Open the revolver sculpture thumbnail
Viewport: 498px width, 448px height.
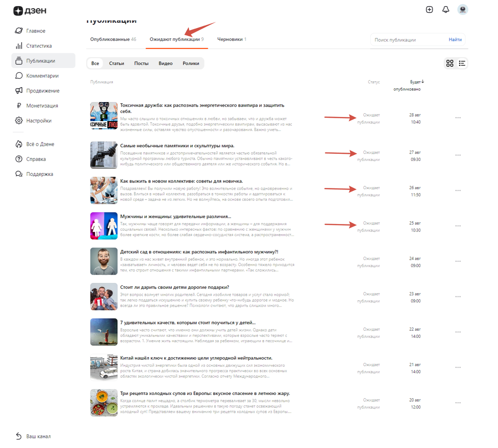click(x=104, y=155)
